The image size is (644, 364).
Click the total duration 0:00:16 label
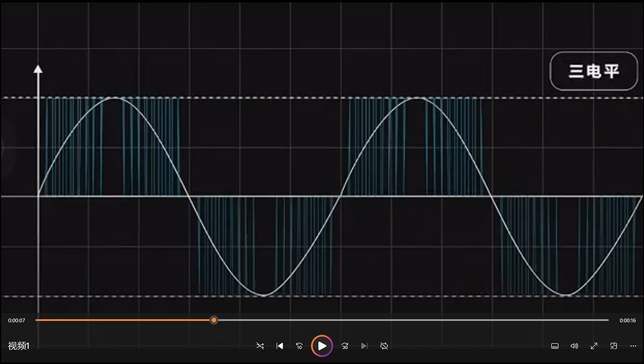click(627, 321)
